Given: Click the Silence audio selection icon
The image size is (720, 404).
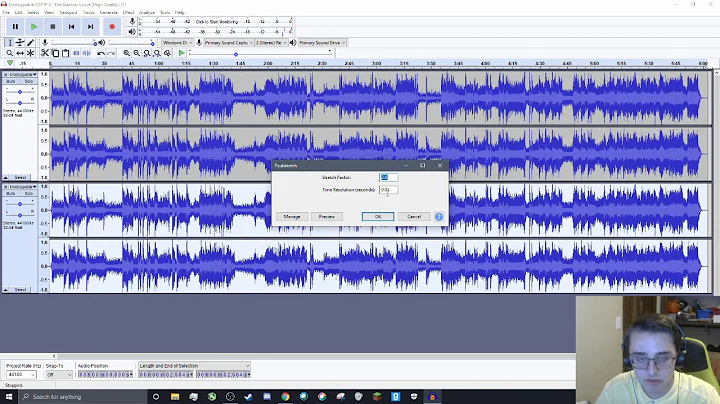Looking at the screenshot, I should coord(86,53).
